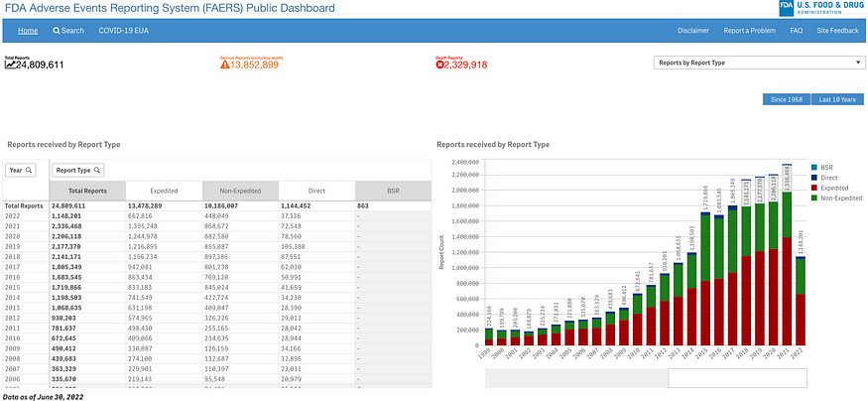Click the Serious Reports warning triangle icon

(x=225, y=65)
